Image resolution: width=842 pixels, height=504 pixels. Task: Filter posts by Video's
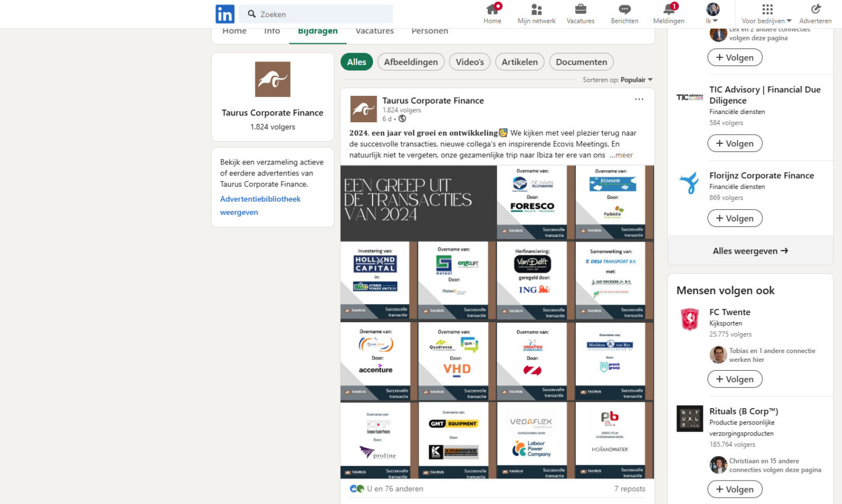click(470, 62)
